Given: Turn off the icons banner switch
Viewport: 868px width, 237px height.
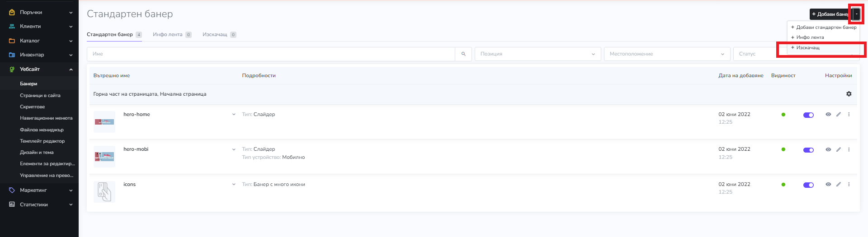Looking at the screenshot, I should (808, 185).
